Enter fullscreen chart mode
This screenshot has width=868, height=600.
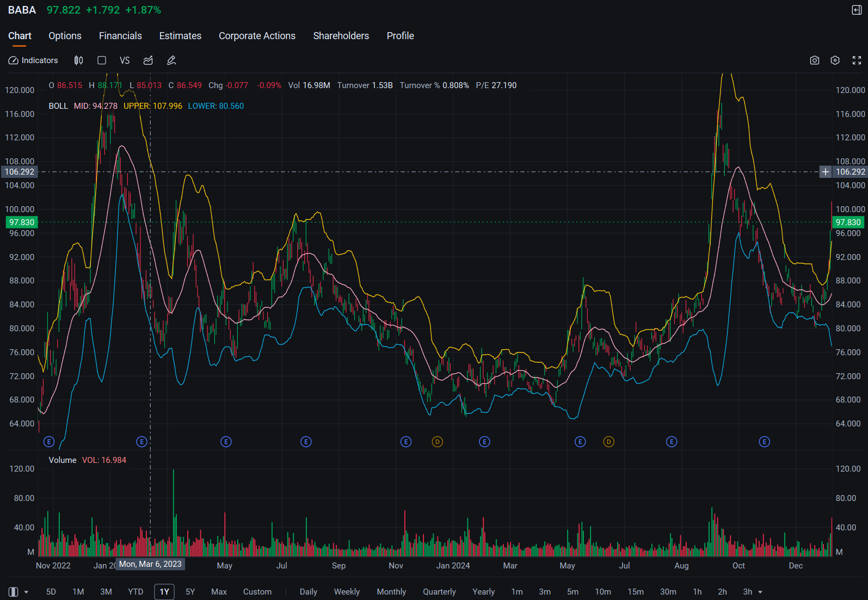[x=857, y=60]
